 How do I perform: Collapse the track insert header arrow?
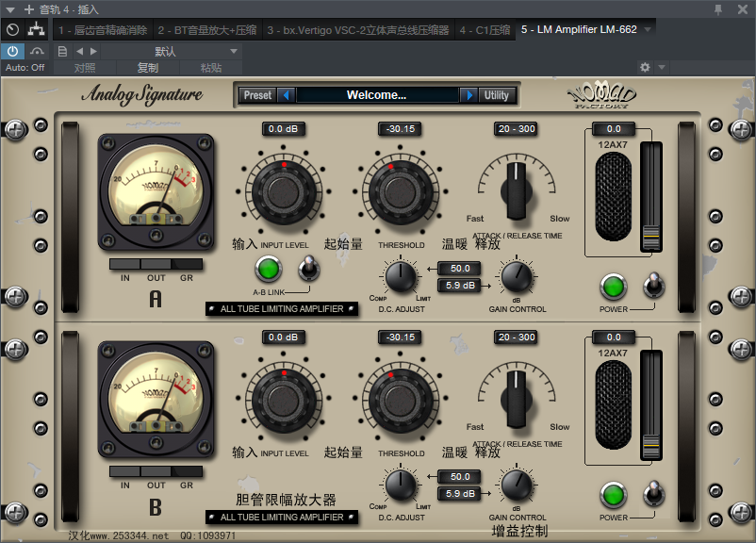[10, 9]
